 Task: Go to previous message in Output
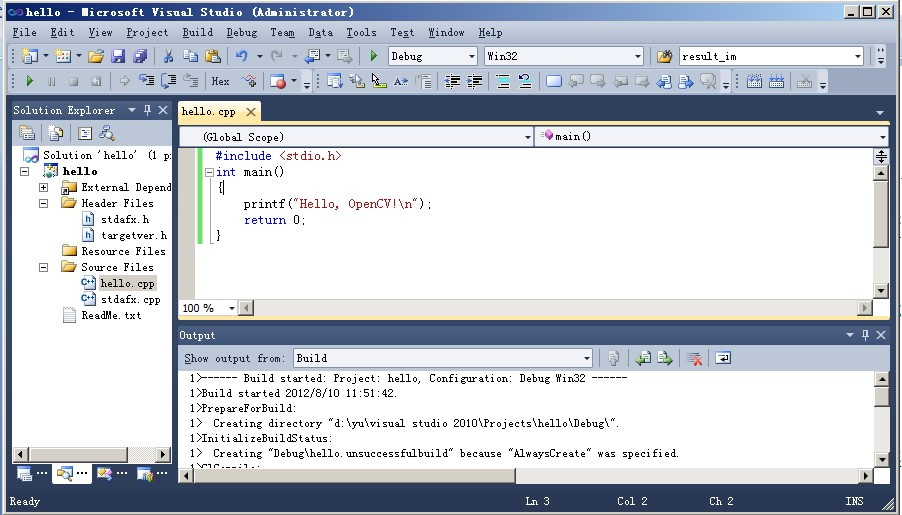tap(643, 358)
